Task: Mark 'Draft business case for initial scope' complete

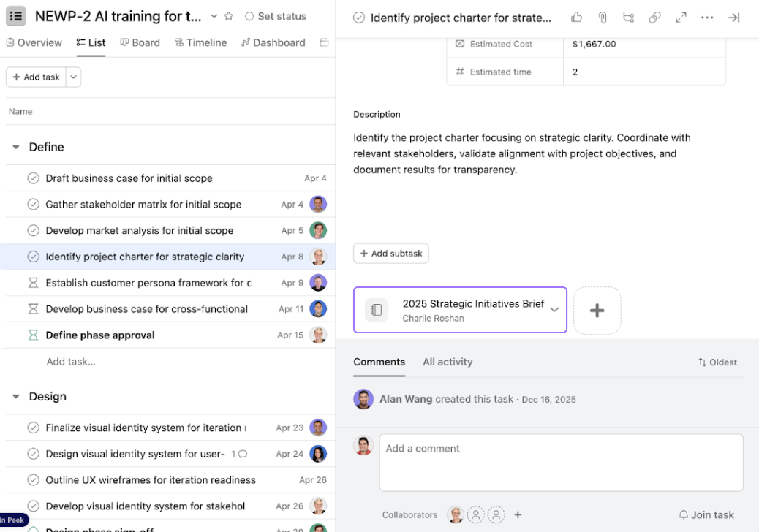Action: (33, 178)
